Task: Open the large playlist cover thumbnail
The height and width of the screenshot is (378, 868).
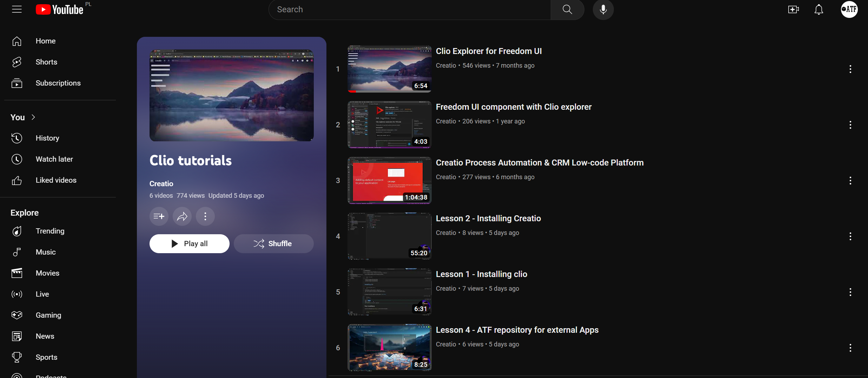Action: [x=232, y=95]
